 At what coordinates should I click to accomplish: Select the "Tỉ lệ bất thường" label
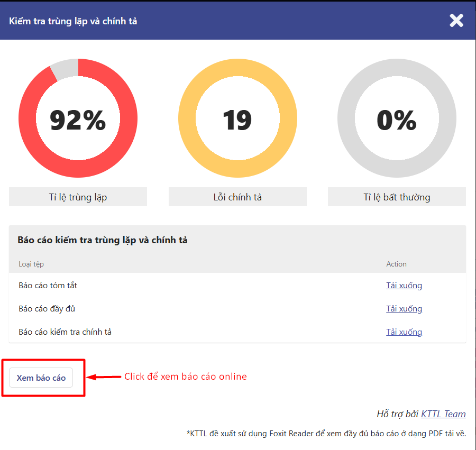click(x=397, y=197)
